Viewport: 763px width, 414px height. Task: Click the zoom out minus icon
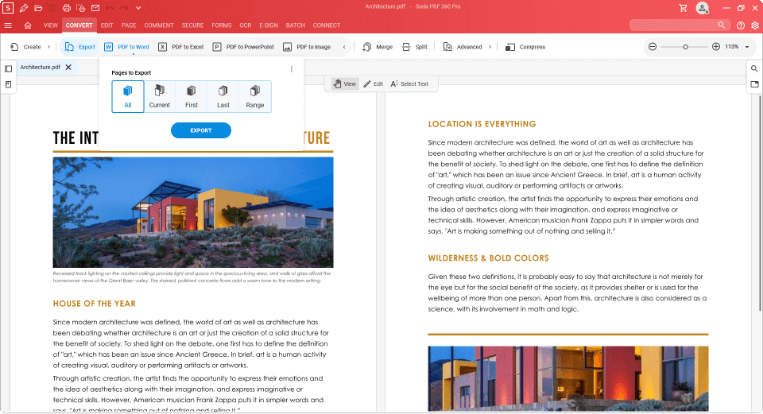point(653,46)
